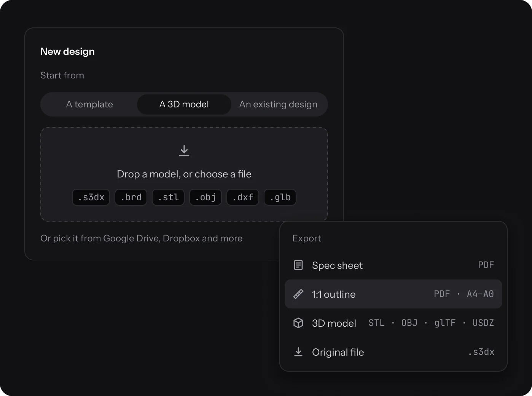Click the download arrow icon in the drop zone
Image resolution: width=532 pixels, height=396 pixels.
184,151
